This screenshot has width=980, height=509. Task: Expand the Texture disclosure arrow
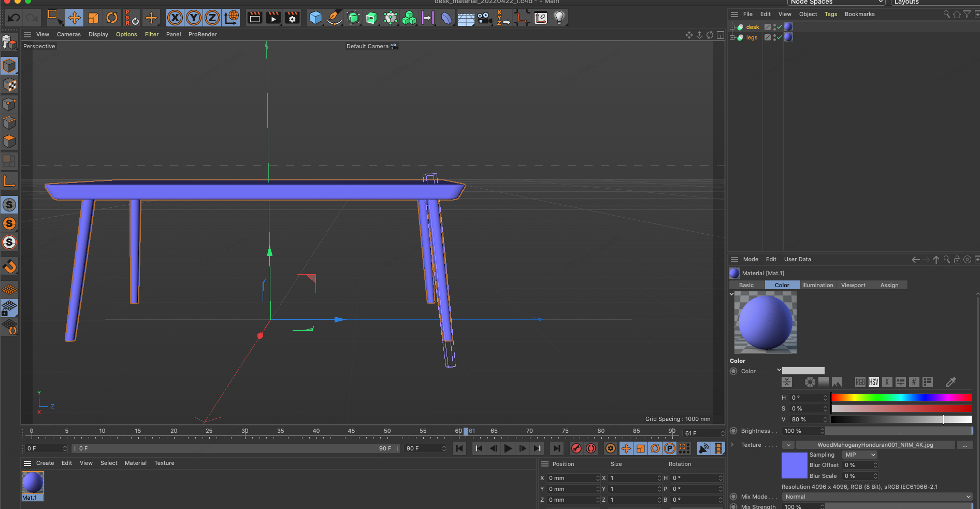tap(732, 445)
